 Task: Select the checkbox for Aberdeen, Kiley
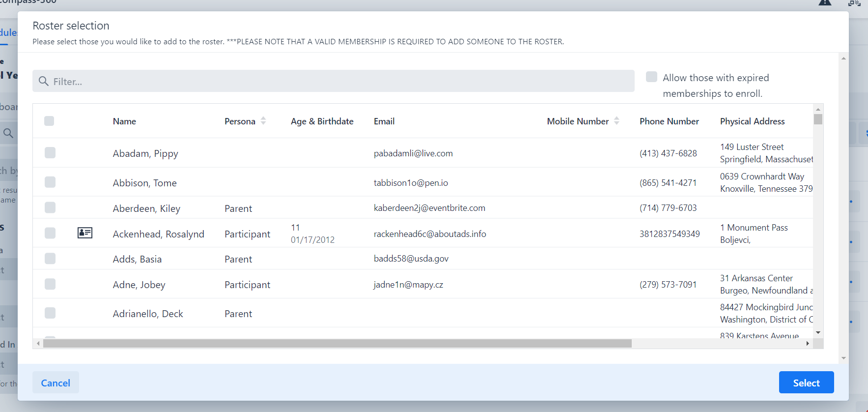[50, 208]
